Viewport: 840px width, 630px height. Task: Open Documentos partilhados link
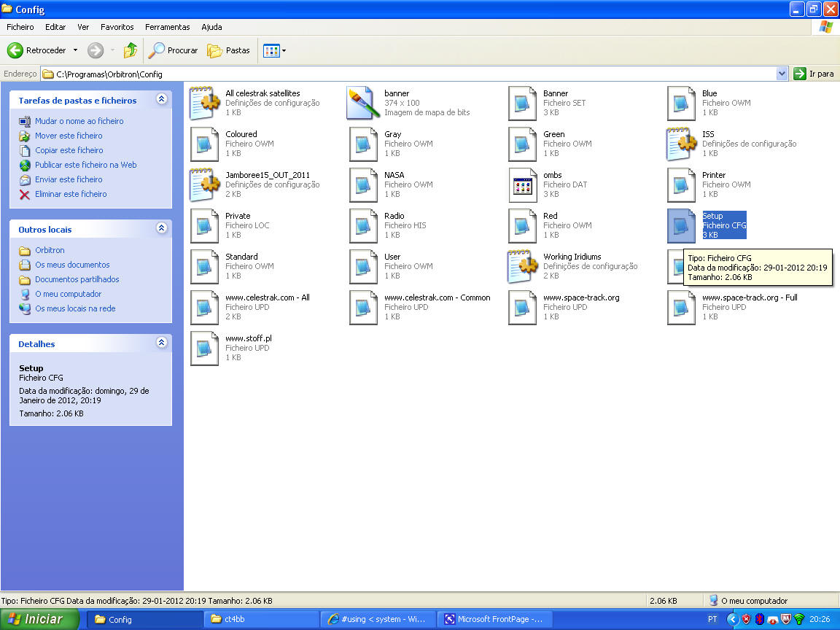point(77,279)
